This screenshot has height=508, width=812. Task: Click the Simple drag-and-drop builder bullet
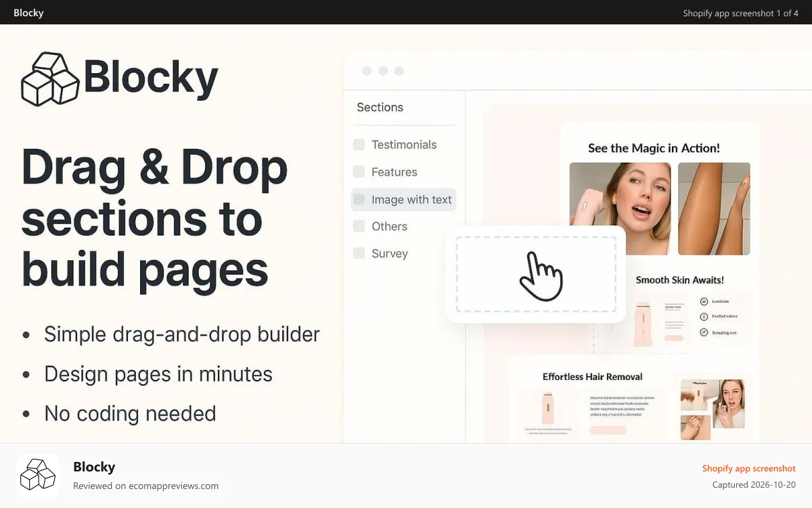pyautogui.click(x=181, y=334)
